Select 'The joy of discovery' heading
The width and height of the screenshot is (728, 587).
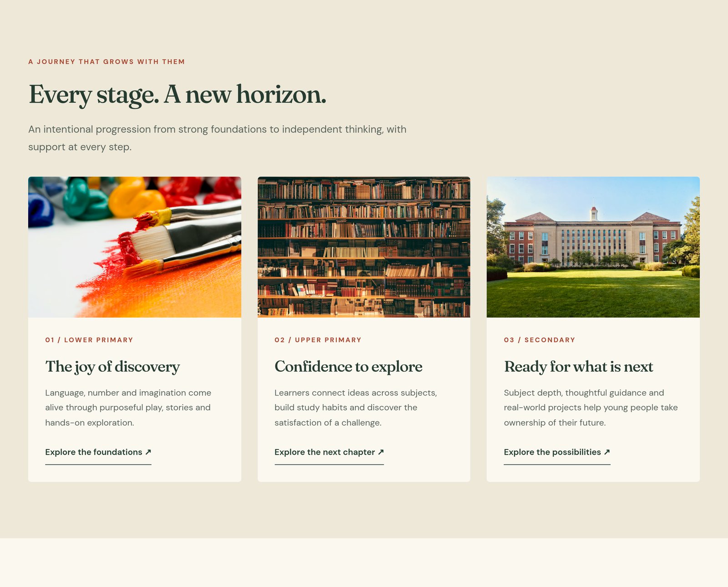point(112,367)
